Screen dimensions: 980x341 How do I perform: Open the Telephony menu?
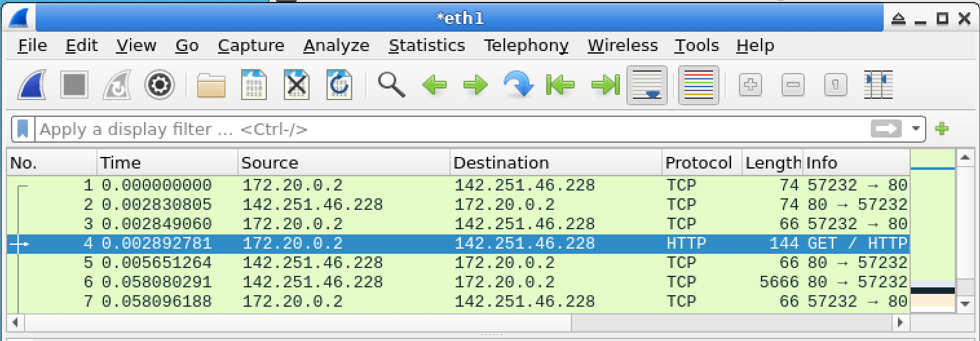526,45
